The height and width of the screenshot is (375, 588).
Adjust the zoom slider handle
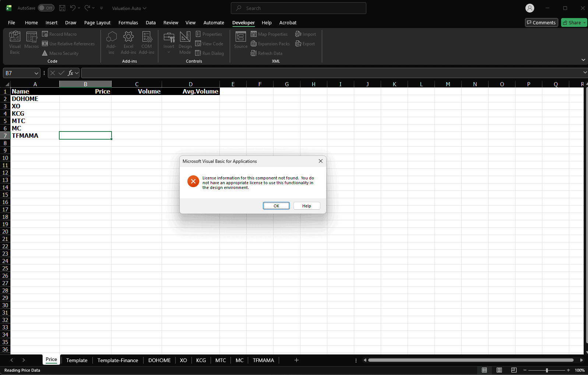click(547, 370)
